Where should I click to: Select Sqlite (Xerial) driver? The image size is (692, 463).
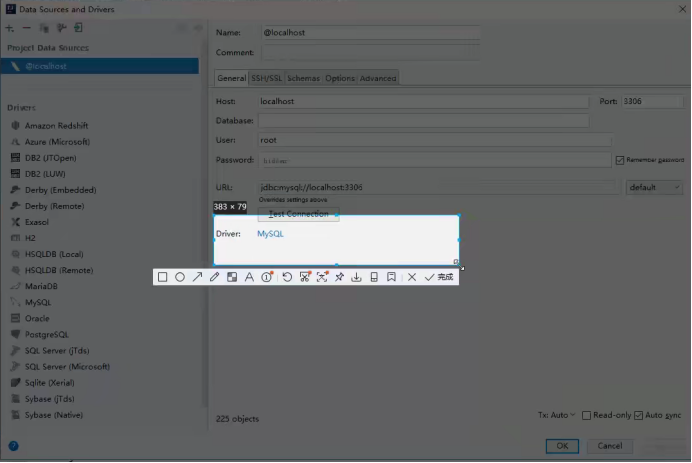tap(49, 383)
